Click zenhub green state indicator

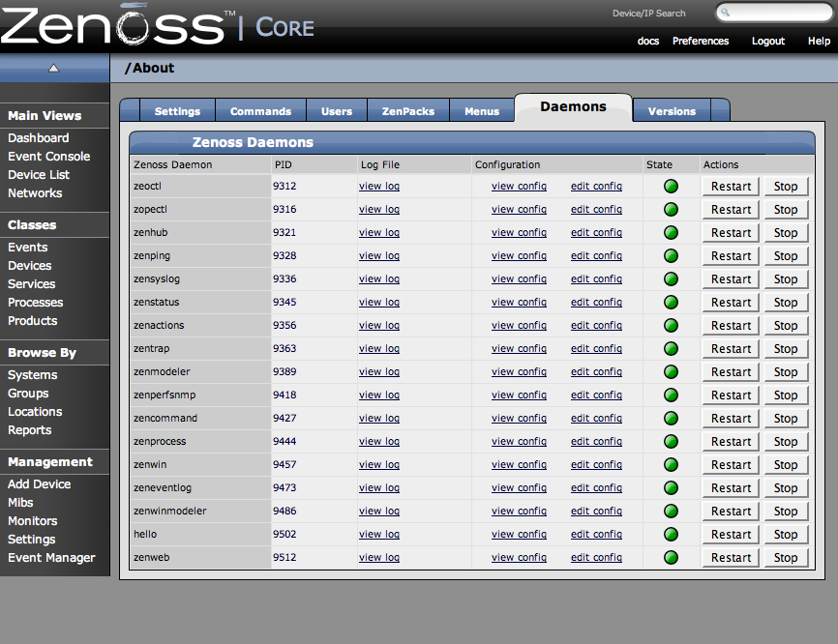(671, 233)
